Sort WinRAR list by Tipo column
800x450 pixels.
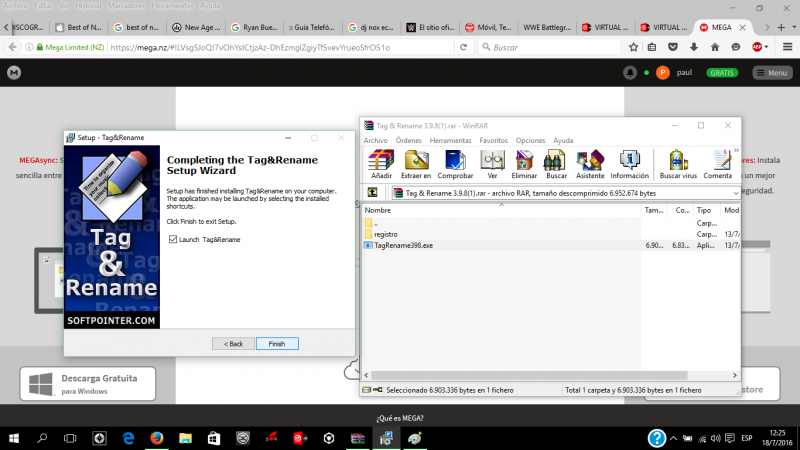[705, 210]
